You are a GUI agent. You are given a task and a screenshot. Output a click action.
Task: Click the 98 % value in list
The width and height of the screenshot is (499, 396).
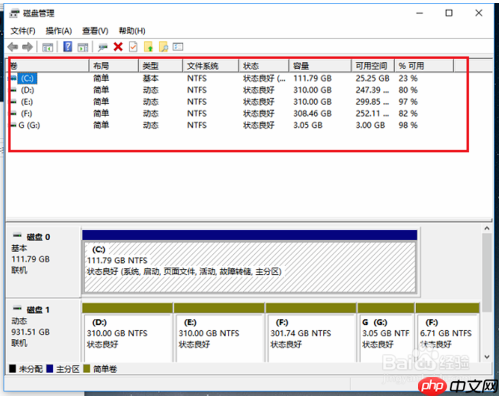[x=408, y=125]
